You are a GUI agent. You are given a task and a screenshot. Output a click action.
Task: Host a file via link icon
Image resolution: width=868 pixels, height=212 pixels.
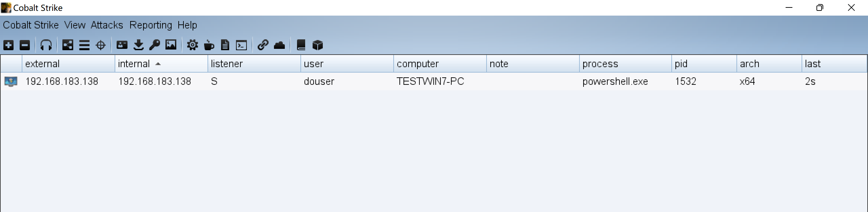click(x=263, y=45)
